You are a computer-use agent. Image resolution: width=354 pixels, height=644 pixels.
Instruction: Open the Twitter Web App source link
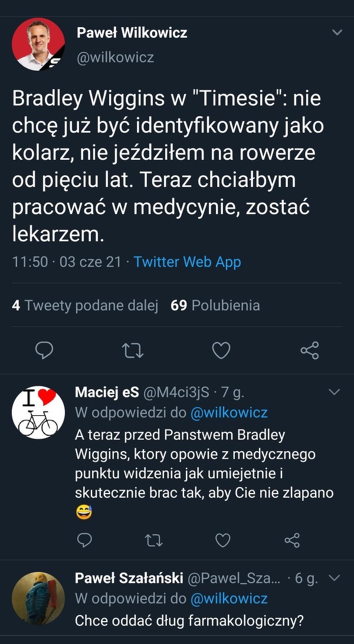click(x=187, y=262)
